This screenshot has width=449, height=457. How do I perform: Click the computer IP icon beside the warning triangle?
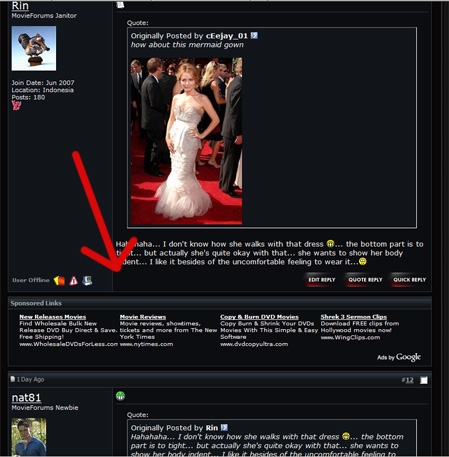[x=87, y=281]
